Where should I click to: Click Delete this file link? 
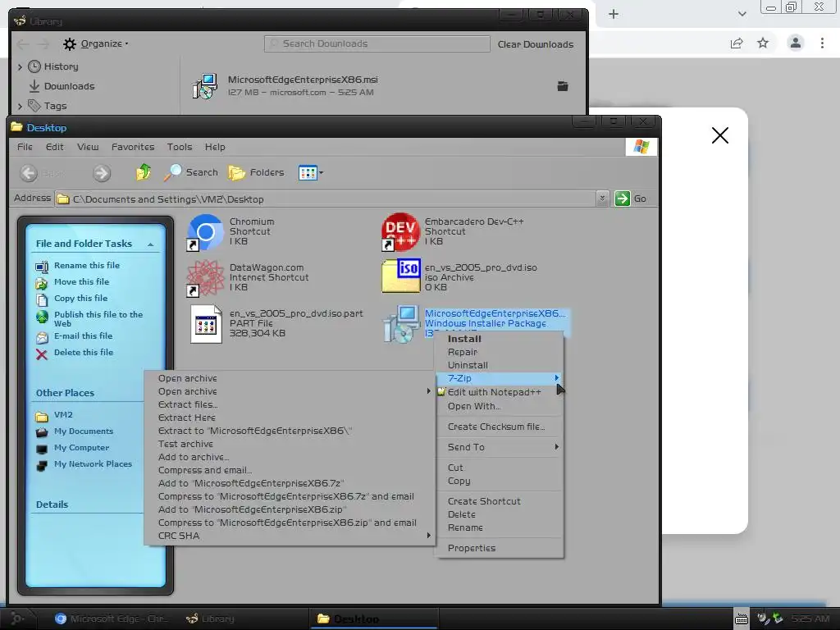pos(84,353)
